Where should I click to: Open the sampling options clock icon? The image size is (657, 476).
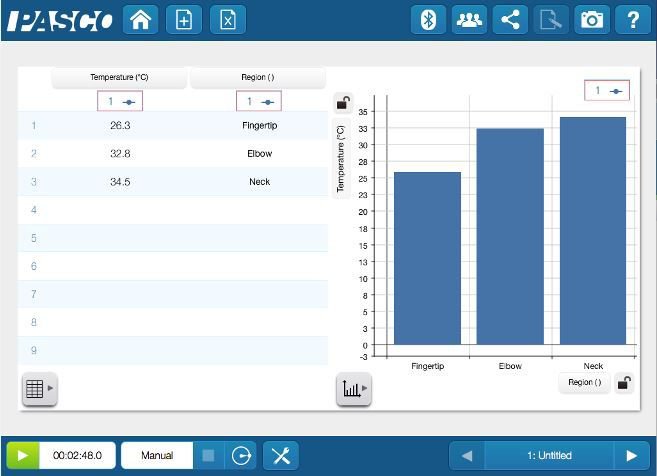241,455
